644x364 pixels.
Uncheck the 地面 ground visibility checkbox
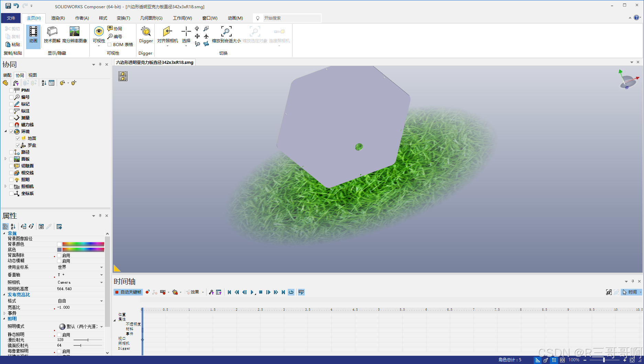pyautogui.click(x=18, y=138)
